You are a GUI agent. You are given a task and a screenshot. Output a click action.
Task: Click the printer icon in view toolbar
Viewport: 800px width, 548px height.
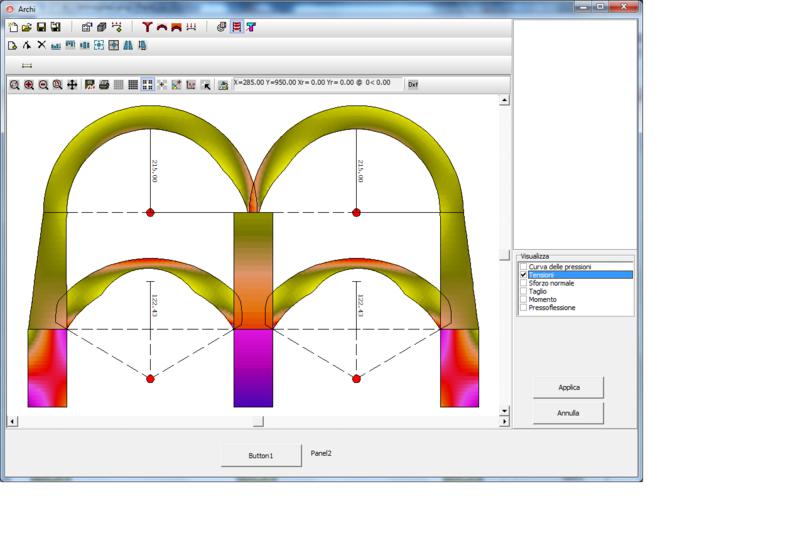tap(104, 85)
